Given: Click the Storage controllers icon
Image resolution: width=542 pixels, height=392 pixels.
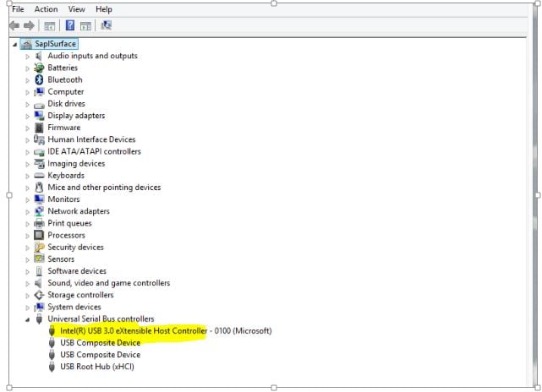Looking at the screenshot, I should click(39, 295).
